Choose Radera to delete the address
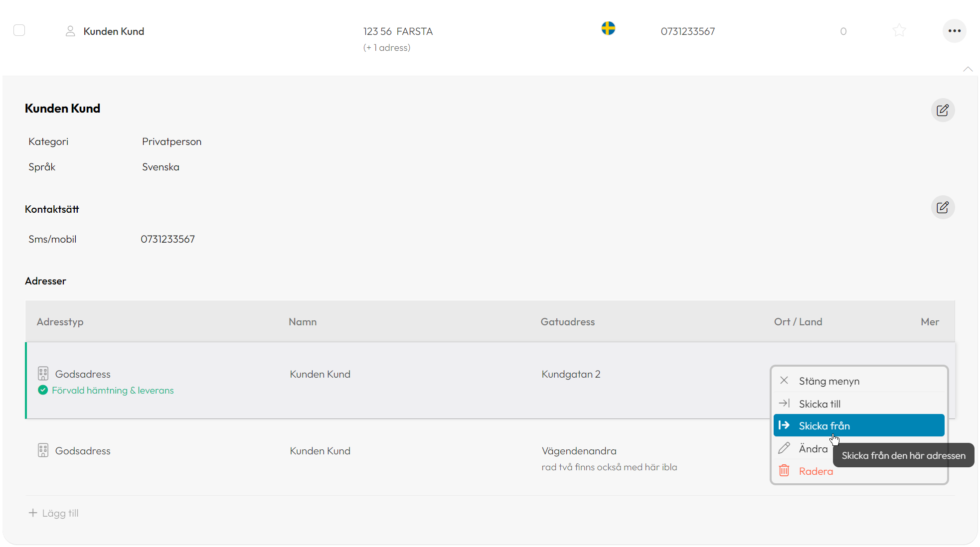Image resolution: width=980 pixels, height=547 pixels. 859,471
